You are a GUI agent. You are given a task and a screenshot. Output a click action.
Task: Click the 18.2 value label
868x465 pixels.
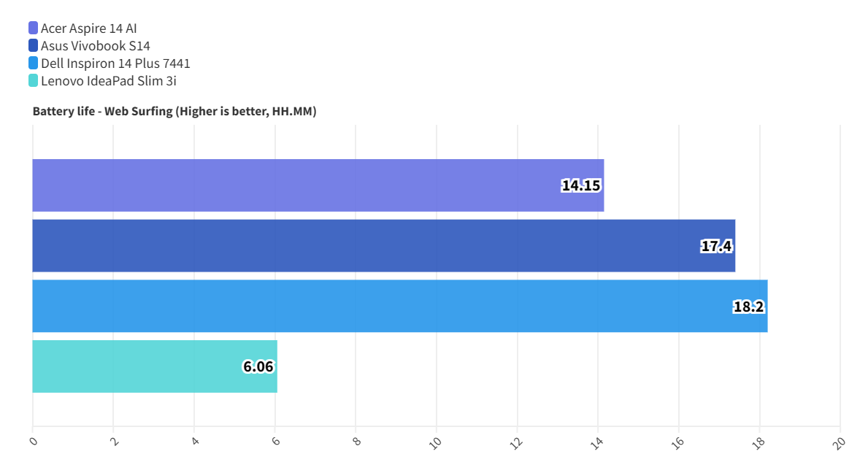[x=748, y=307]
